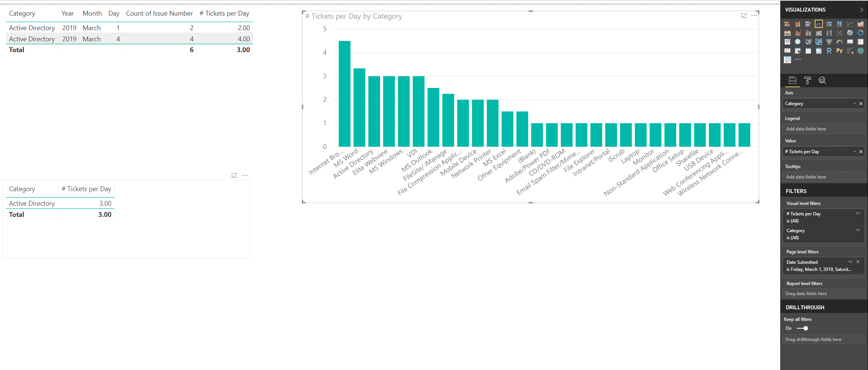Remove Tickets per Day from Value well
The width and height of the screenshot is (868, 370).
[861, 152]
